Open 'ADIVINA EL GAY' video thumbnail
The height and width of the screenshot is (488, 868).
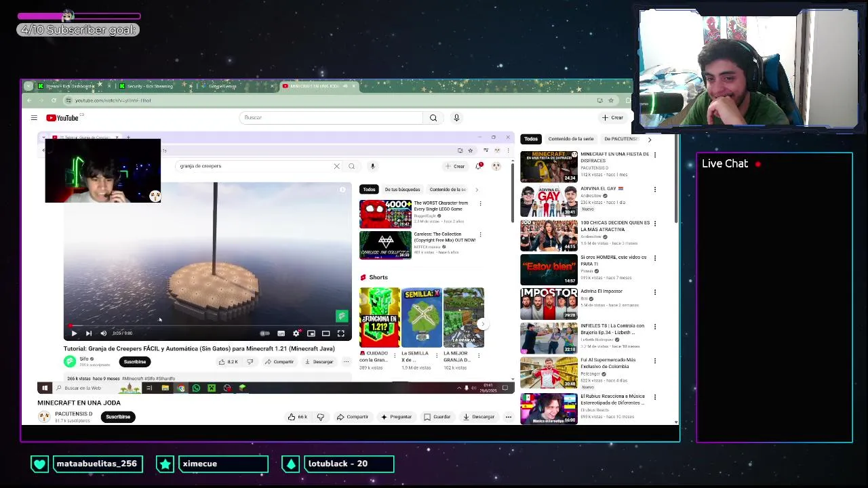tap(549, 201)
